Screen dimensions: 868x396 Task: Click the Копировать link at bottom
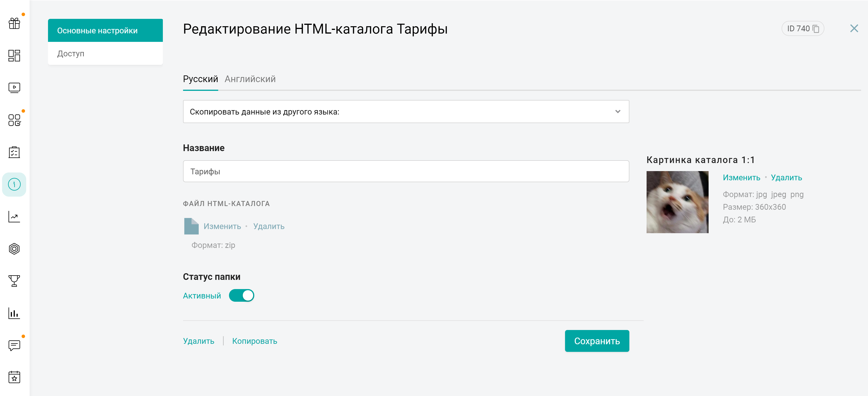254,341
